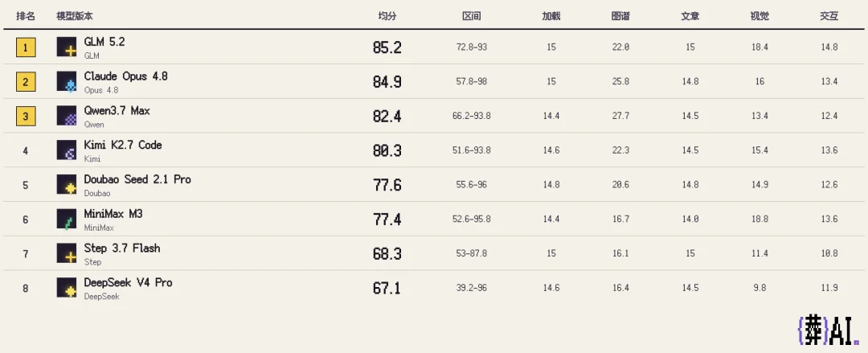Open the DeepSeek V4 Pro model name
868x353 pixels.
tap(128, 282)
